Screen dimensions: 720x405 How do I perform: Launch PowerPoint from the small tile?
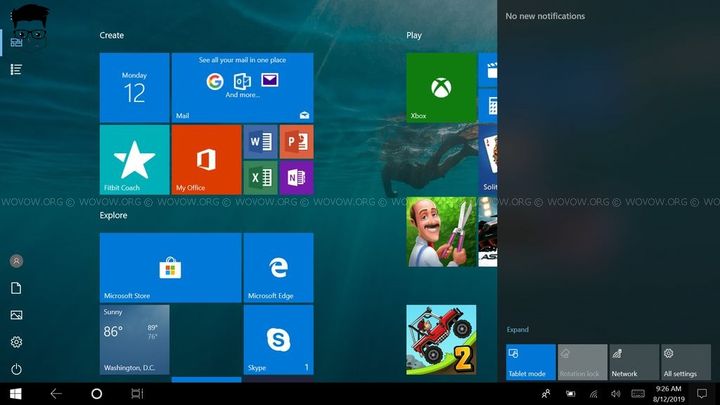coord(297,141)
